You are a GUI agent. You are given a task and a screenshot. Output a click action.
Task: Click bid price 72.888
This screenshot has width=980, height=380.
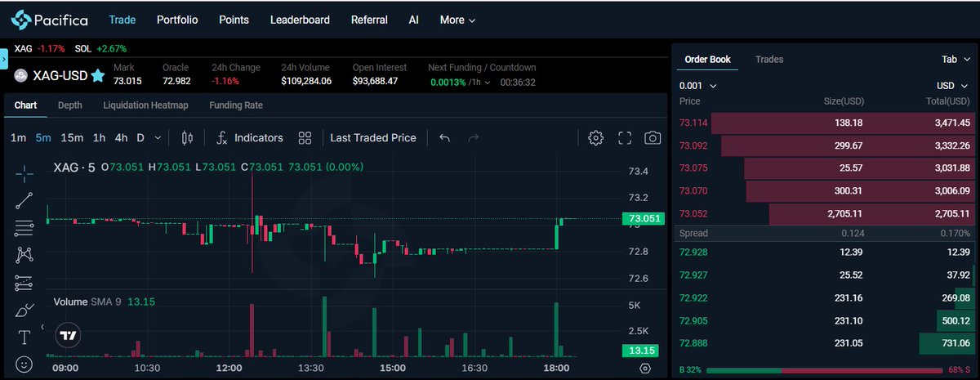click(693, 343)
